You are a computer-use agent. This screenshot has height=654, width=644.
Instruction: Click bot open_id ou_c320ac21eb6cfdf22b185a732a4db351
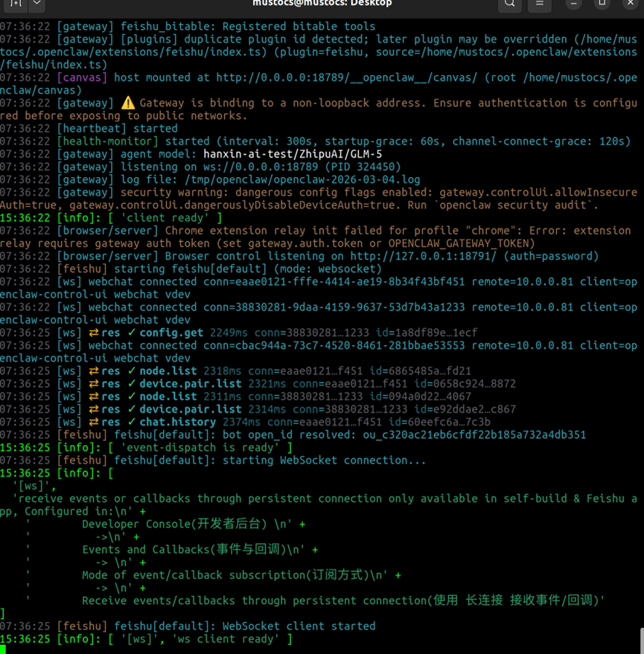(474, 435)
